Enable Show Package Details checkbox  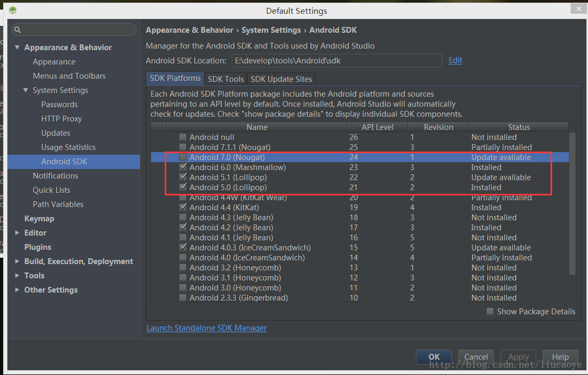coord(490,311)
